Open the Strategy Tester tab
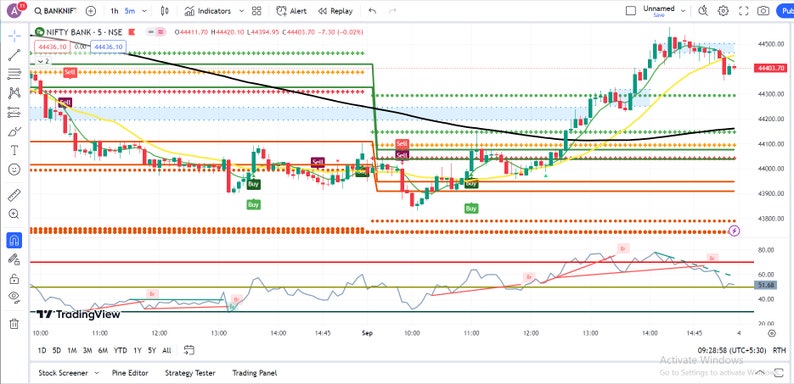 (x=190, y=373)
